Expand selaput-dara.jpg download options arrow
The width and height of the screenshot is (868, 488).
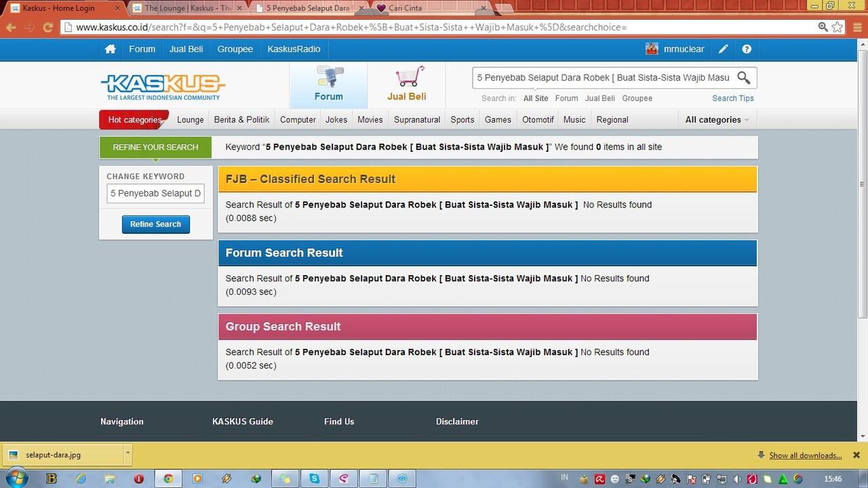[127, 455]
